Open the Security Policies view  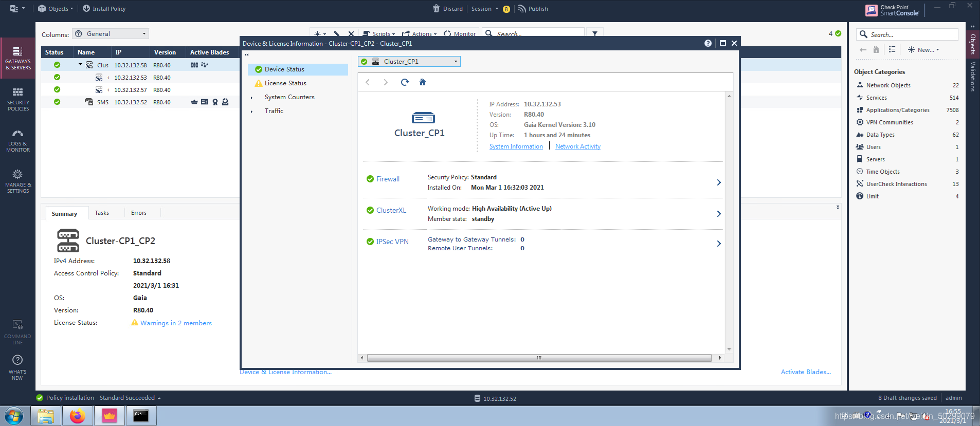[x=18, y=99]
